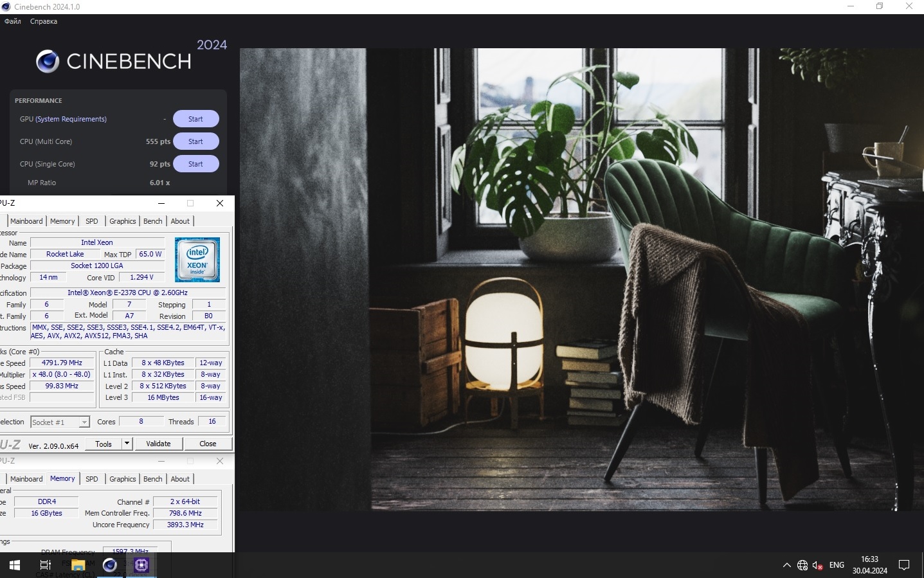Click the Intel Xeon inside logo
The height and width of the screenshot is (578, 924).
[x=197, y=260]
